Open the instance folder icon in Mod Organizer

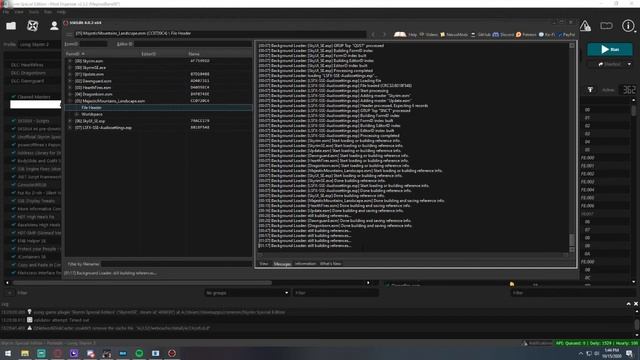[11, 26]
